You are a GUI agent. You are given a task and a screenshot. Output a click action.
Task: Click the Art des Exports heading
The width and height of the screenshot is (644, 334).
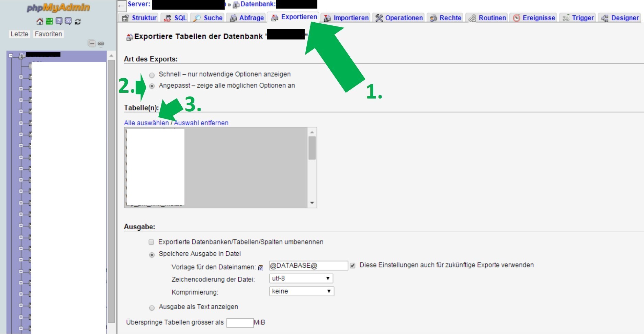[151, 59]
